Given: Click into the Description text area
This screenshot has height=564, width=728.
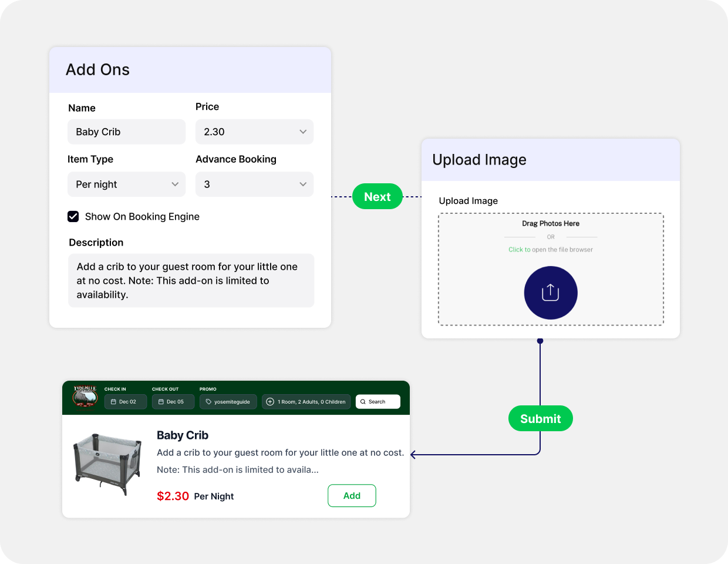Looking at the screenshot, I should (191, 280).
